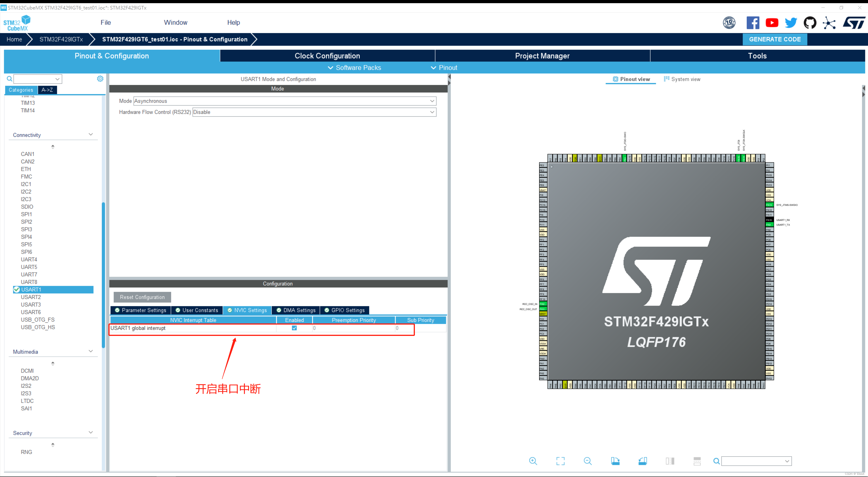Open the Pinout dropdown menu
Screen dimensions: 868x477
[444, 67]
